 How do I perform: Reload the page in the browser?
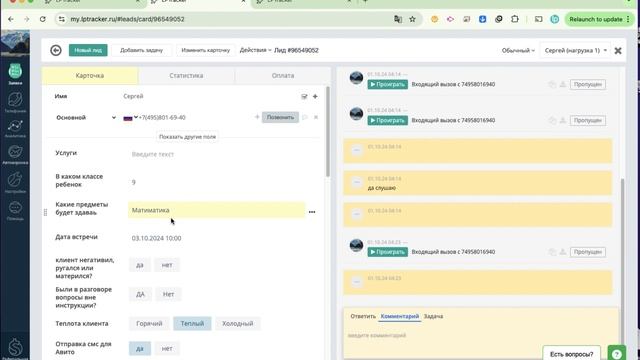42,19
